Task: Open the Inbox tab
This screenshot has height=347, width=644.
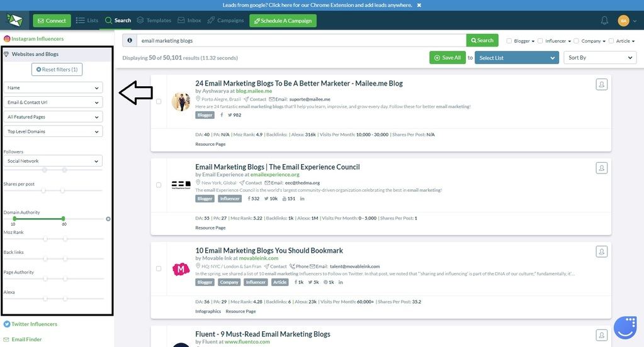Action: pos(189,20)
